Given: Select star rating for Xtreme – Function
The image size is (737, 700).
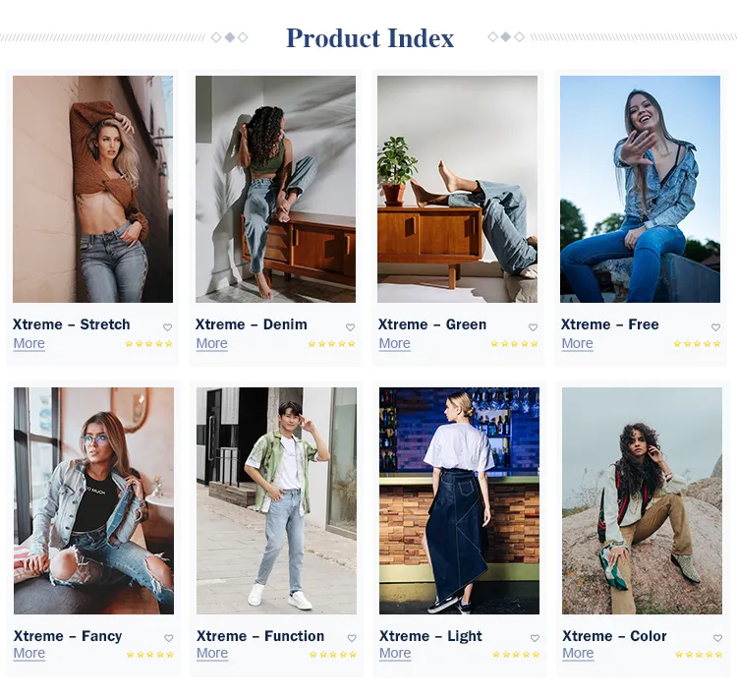Looking at the screenshot, I should coord(332,654).
